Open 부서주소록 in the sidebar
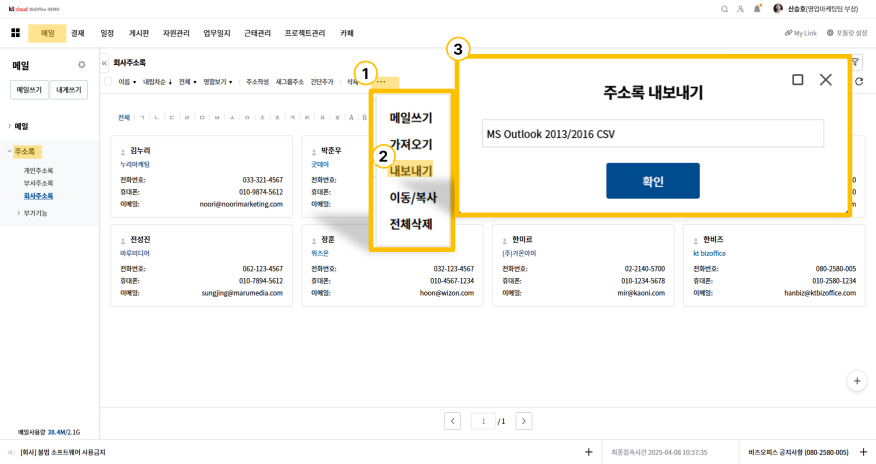 (38, 183)
